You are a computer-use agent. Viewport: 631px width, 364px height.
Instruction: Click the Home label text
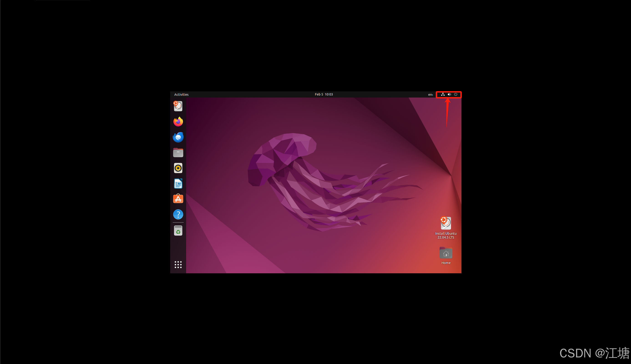coord(446,263)
